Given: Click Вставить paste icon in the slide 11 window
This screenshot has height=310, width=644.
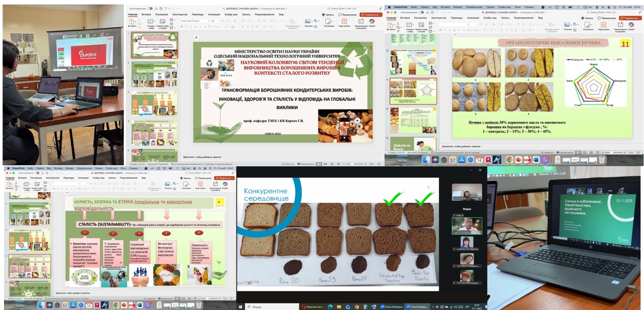Looking at the screenshot, I should 391,25.
